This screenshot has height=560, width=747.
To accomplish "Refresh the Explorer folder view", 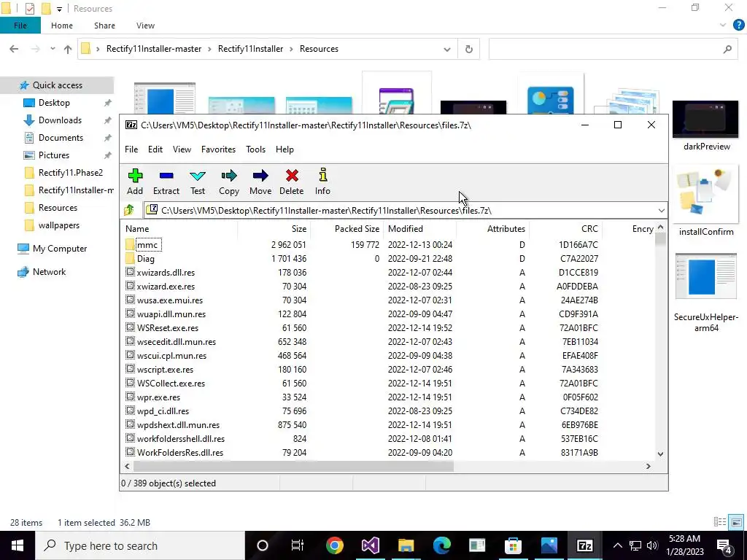I will coord(469,49).
